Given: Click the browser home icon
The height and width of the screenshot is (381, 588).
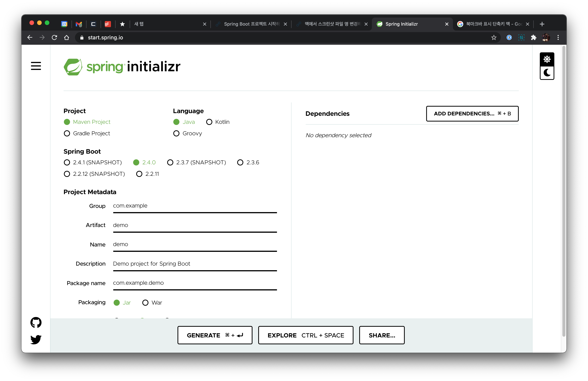Looking at the screenshot, I should 66,37.
